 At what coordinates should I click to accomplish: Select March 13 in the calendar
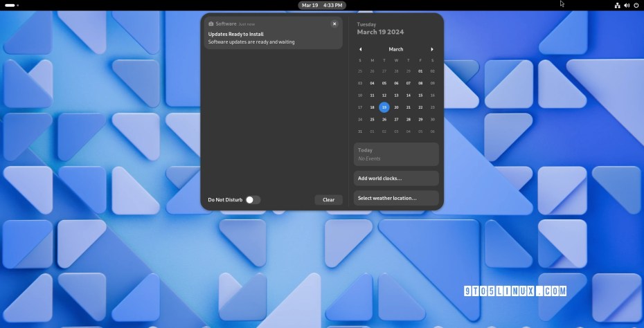pyautogui.click(x=396, y=95)
